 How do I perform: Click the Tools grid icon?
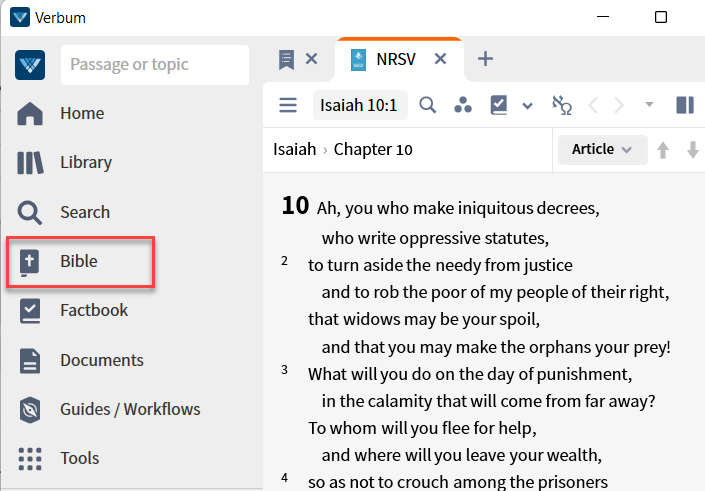pyautogui.click(x=30, y=459)
